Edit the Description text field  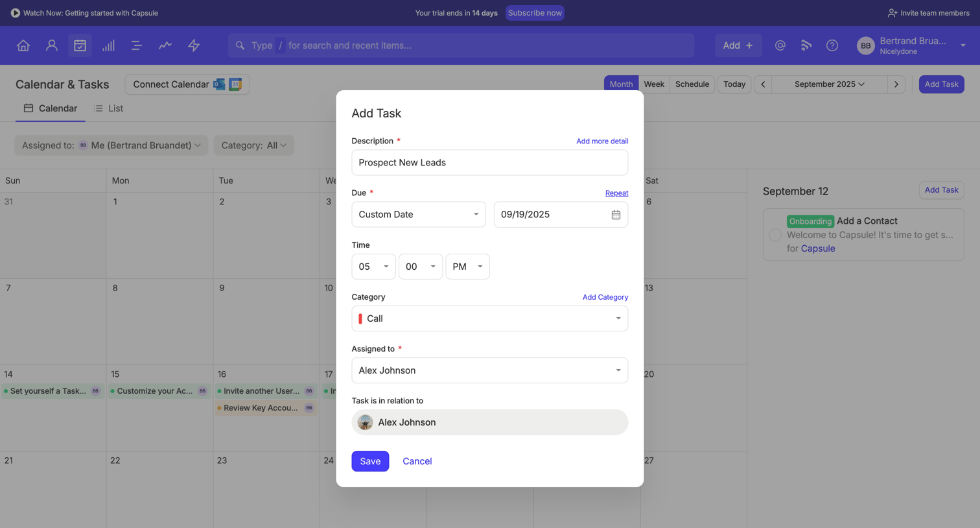click(490, 163)
